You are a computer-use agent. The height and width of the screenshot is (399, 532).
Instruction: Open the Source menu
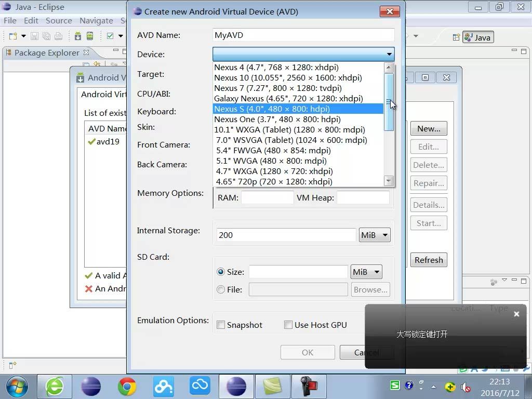pyautogui.click(x=59, y=21)
